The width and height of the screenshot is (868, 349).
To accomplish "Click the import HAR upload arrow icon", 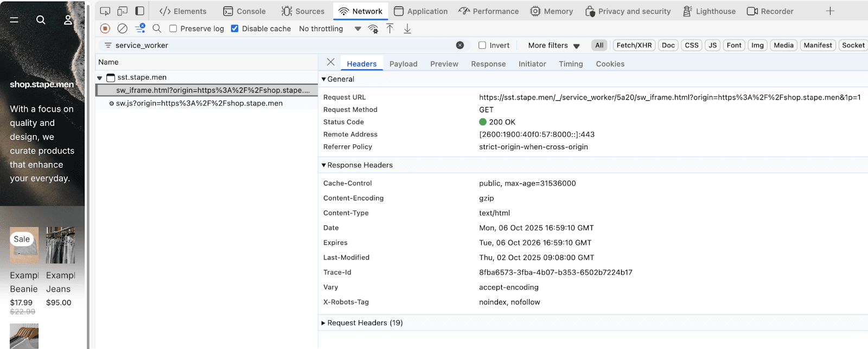I will click(390, 28).
